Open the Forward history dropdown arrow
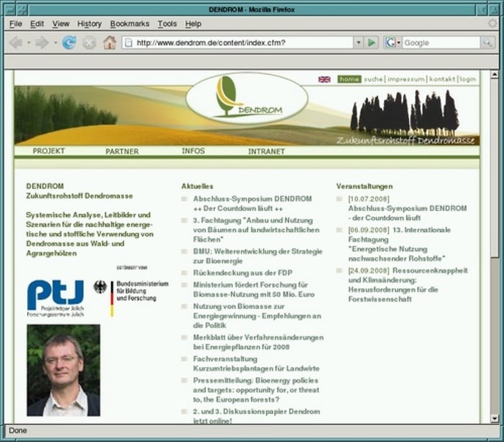The height and width of the screenshot is (442, 504). pos(55,42)
